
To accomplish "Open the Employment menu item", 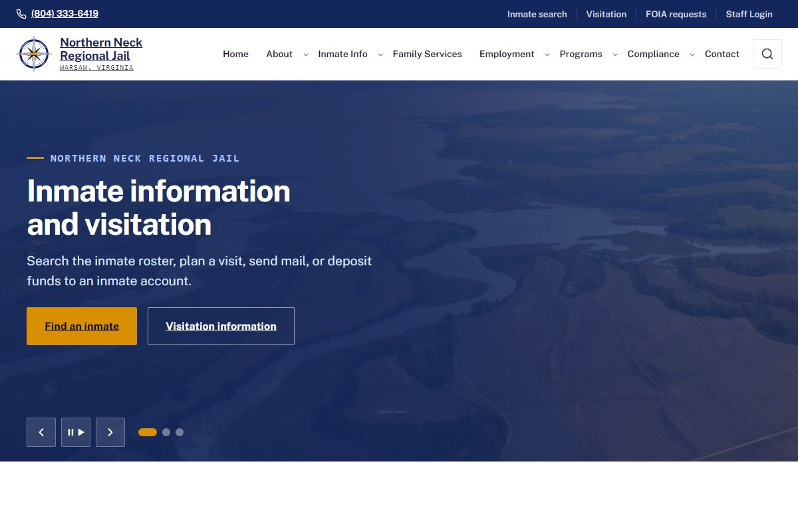I will coord(507,54).
